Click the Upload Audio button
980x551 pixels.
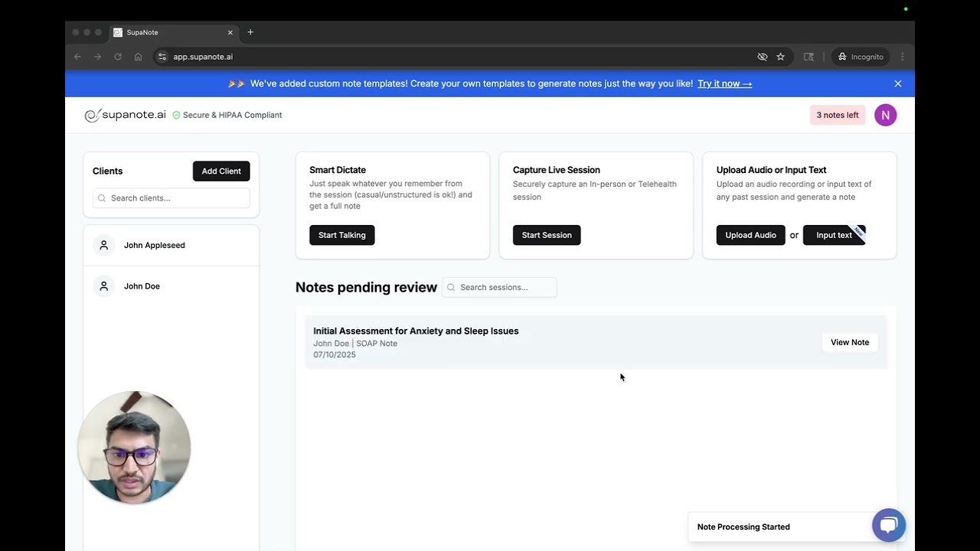pyautogui.click(x=750, y=235)
